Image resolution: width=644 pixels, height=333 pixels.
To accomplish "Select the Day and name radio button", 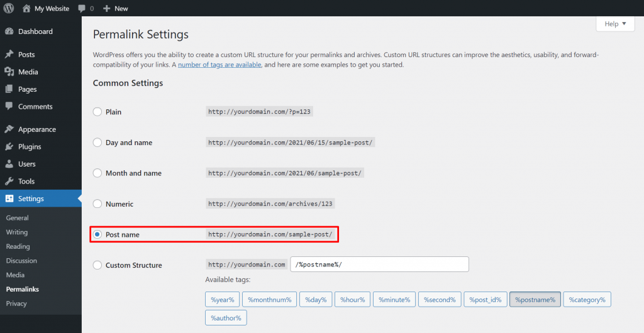I will 97,142.
